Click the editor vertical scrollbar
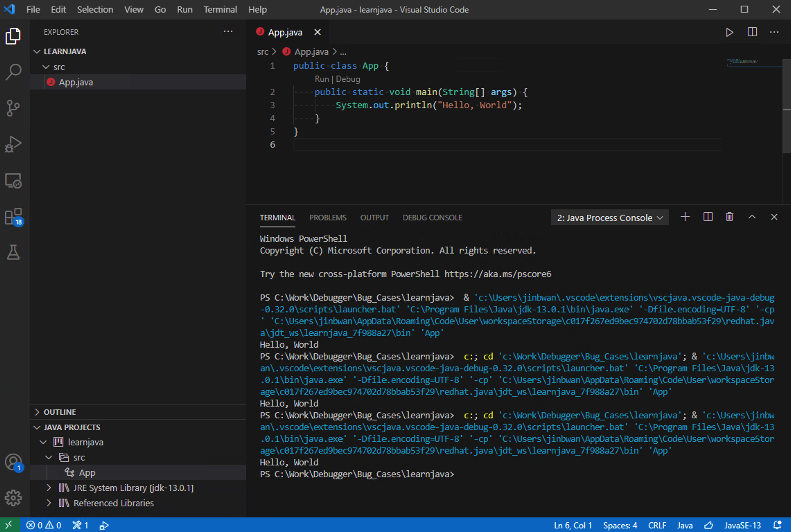Viewport: 791px width, 532px height. tap(787, 106)
